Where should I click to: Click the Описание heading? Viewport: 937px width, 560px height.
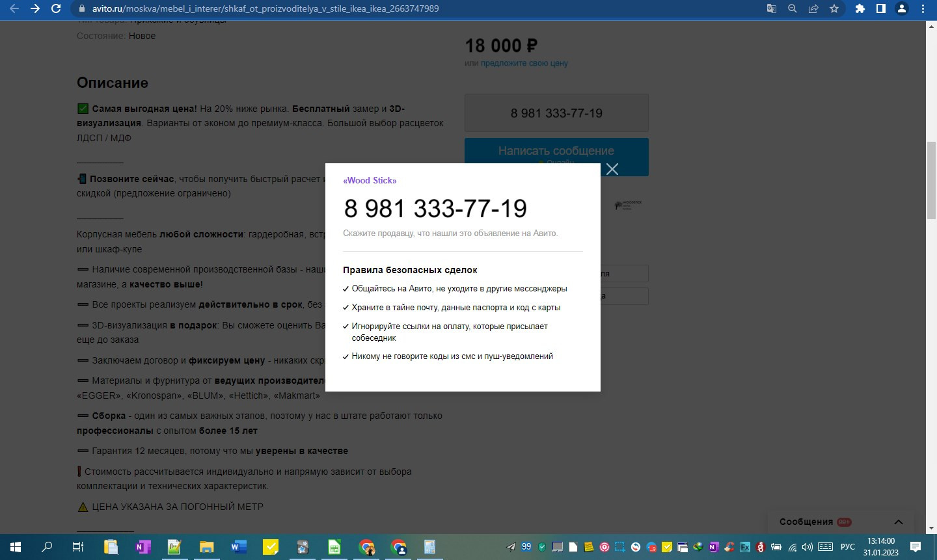(x=113, y=83)
